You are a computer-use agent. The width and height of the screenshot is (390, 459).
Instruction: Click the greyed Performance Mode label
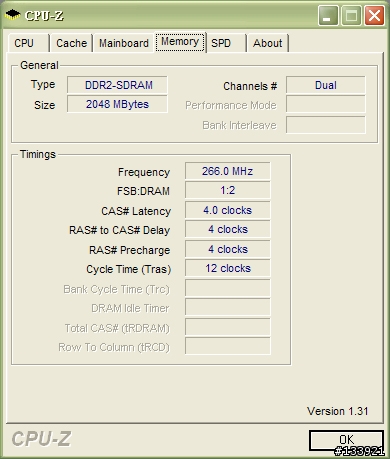[231, 105]
